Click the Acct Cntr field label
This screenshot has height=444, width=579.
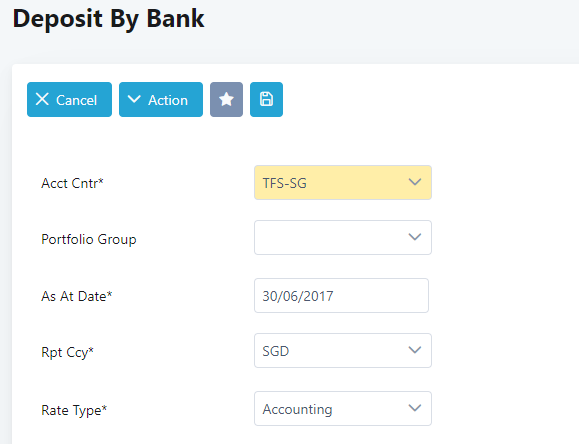(72, 183)
